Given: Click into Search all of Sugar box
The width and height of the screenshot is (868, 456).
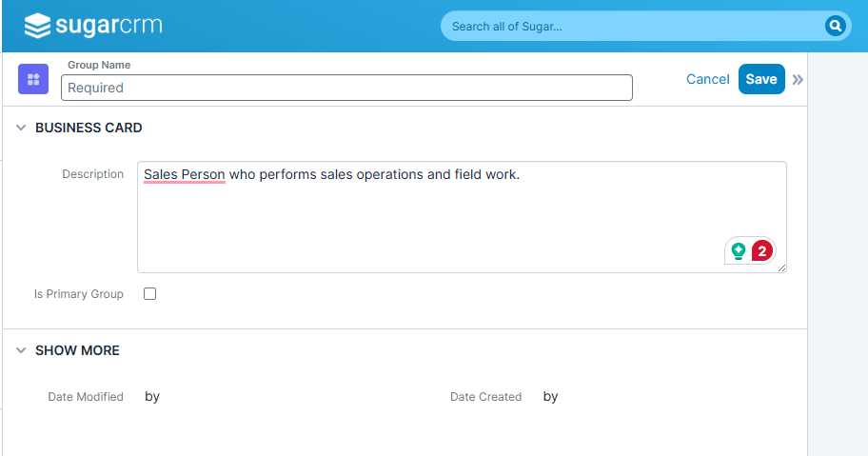Looking at the screenshot, I should pos(636,26).
